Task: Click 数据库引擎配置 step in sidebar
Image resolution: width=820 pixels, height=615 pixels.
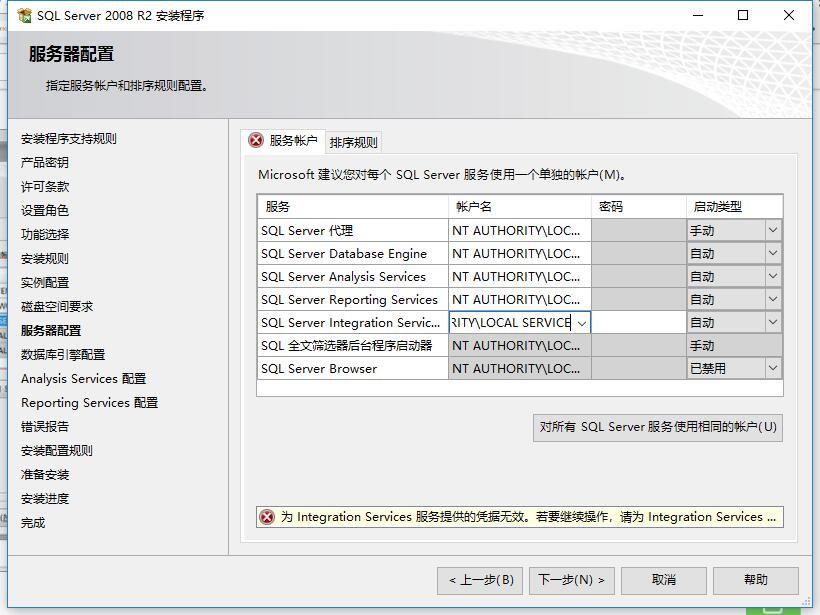Action: pos(63,355)
